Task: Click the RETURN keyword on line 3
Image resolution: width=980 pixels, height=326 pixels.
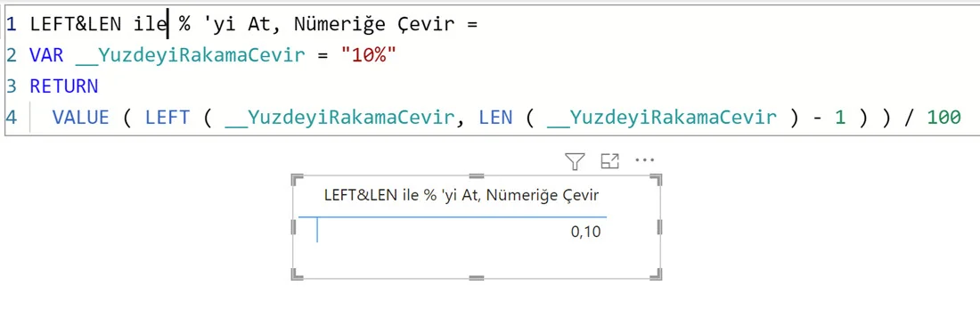Action: pyautogui.click(x=64, y=86)
